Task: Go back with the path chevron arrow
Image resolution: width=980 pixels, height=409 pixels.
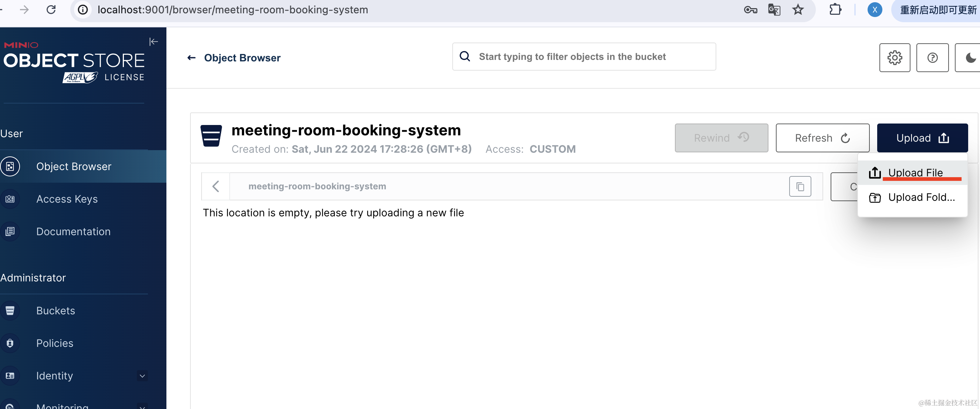Action: pyautogui.click(x=216, y=186)
